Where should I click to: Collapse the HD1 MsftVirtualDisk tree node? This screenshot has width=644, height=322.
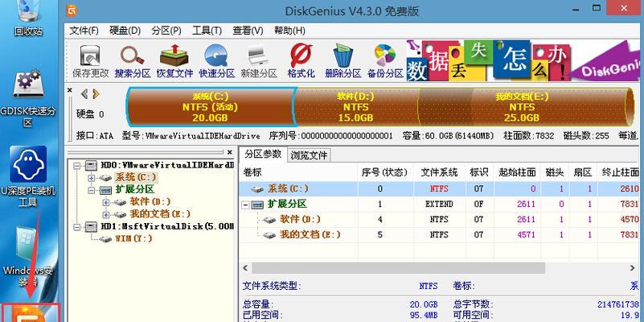coord(77,226)
